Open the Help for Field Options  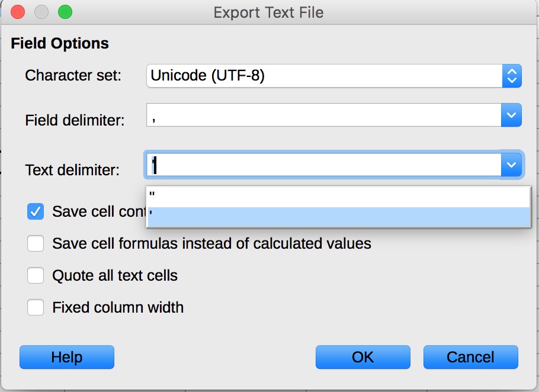(x=66, y=357)
